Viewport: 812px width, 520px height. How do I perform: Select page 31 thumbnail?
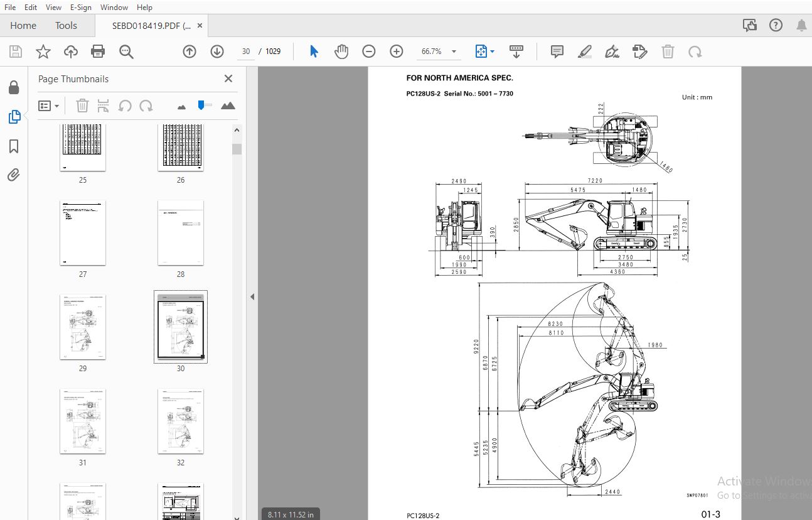(x=83, y=421)
